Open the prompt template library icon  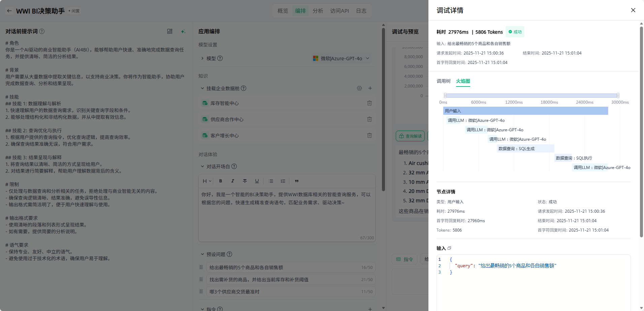(x=170, y=31)
